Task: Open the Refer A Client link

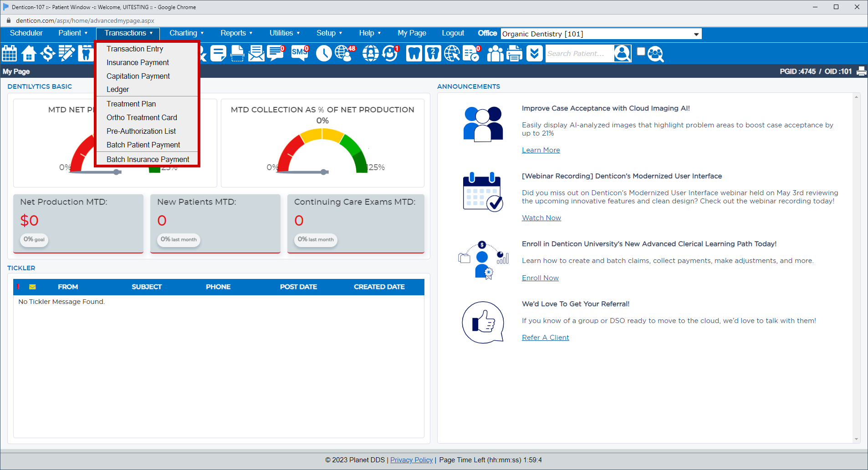Action: pyautogui.click(x=545, y=338)
